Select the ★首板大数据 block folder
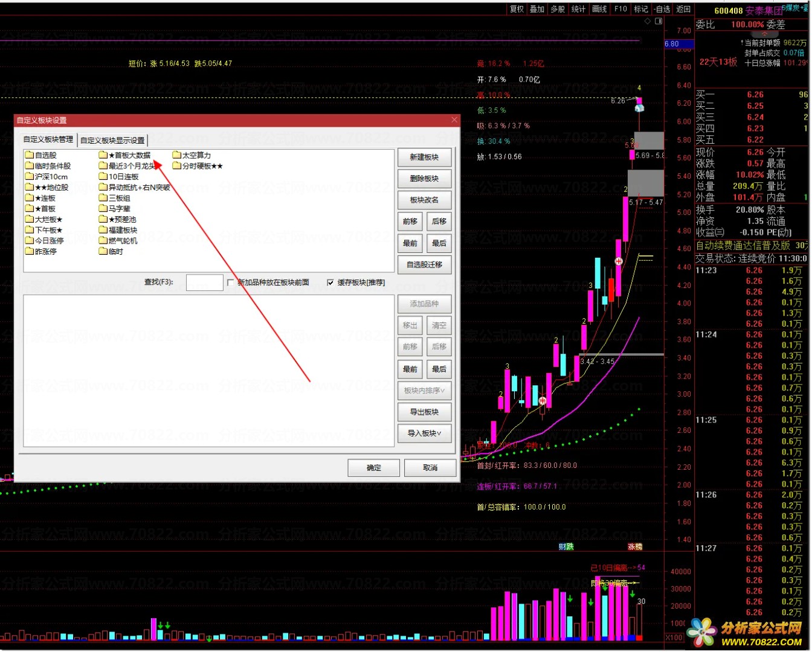 coord(125,155)
